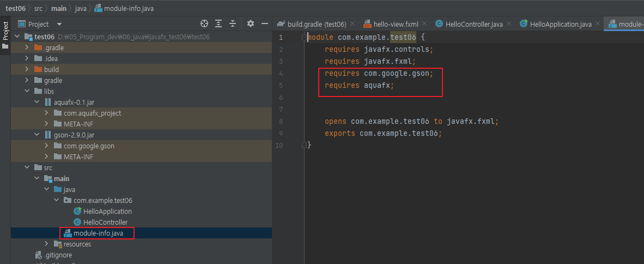
Task: Place cursor on 'requires com.google.gson;' line
Action: click(379, 74)
